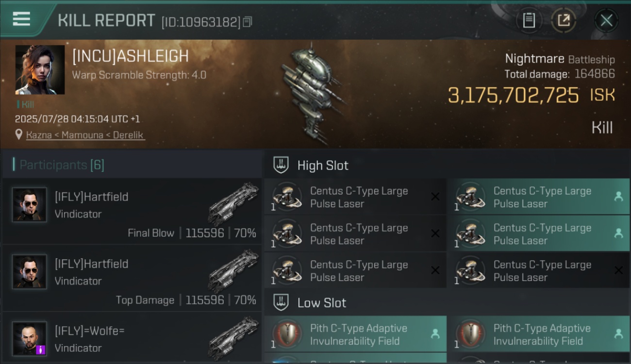Image resolution: width=631 pixels, height=364 pixels.
Task: Click person icon on right Invulnerability Field
Action: pos(618,334)
